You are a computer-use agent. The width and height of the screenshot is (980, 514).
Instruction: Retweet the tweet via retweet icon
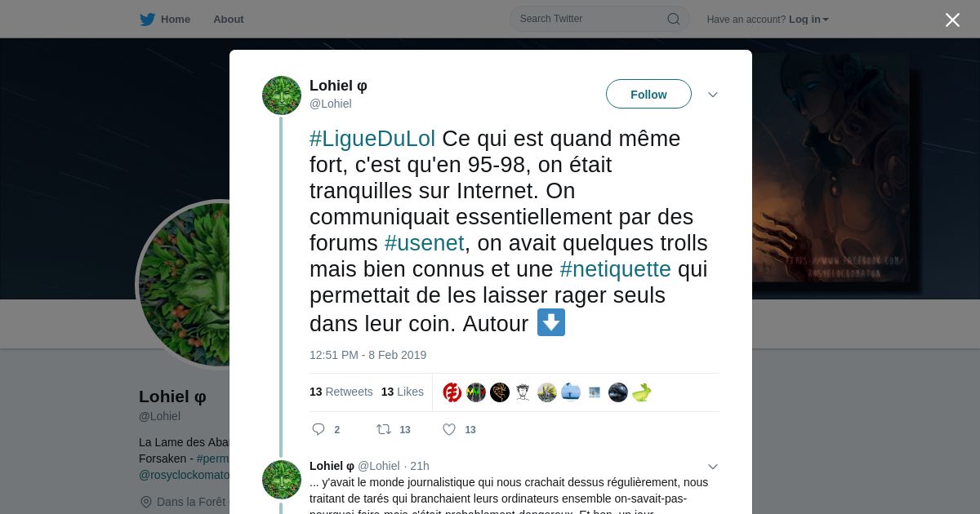click(x=383, y=429)
